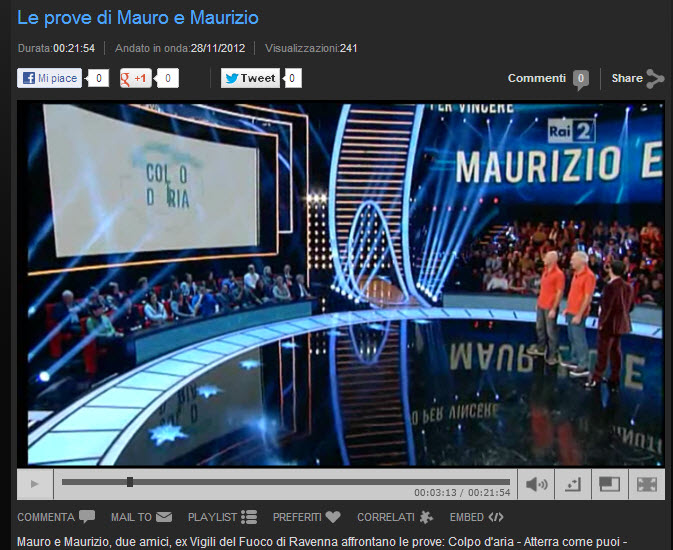Image resolution: width=673 pixels, height=550 pixels.
Task: Switch the player to the enlarged view
Action: pyautogui.click(x=609, y=484)
